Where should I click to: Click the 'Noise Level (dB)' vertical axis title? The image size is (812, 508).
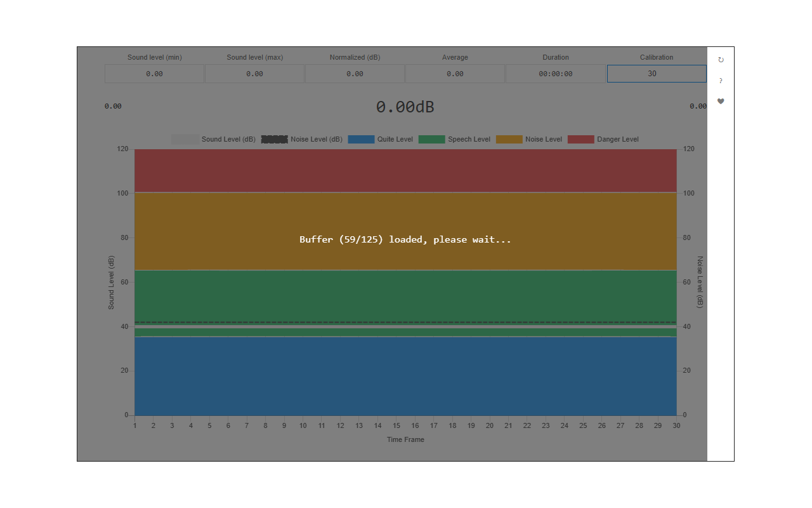pos(700,283)
